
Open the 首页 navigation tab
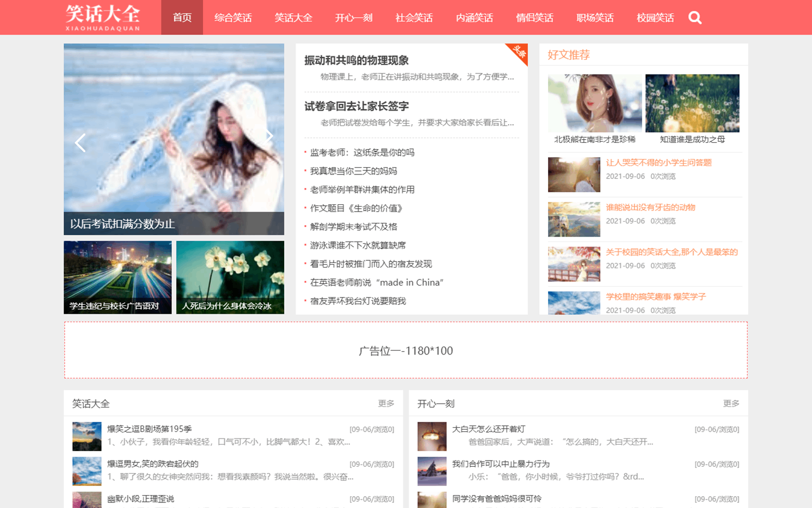[182, 17]
